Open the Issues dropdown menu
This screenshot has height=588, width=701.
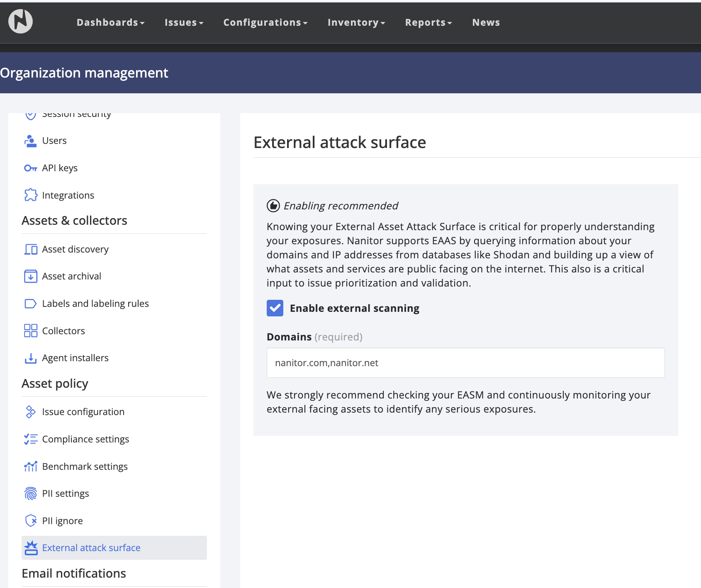(x=184, y=22)
